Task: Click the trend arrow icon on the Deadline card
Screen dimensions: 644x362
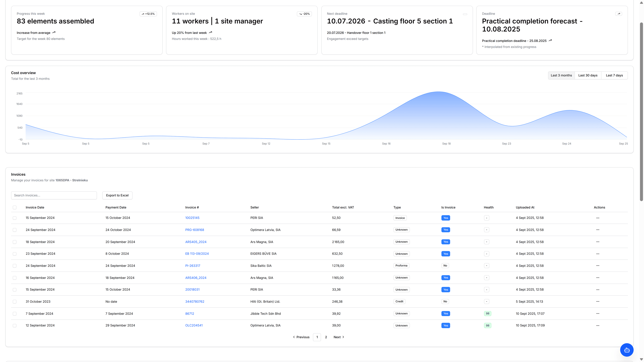Action: tap(619, 14)
